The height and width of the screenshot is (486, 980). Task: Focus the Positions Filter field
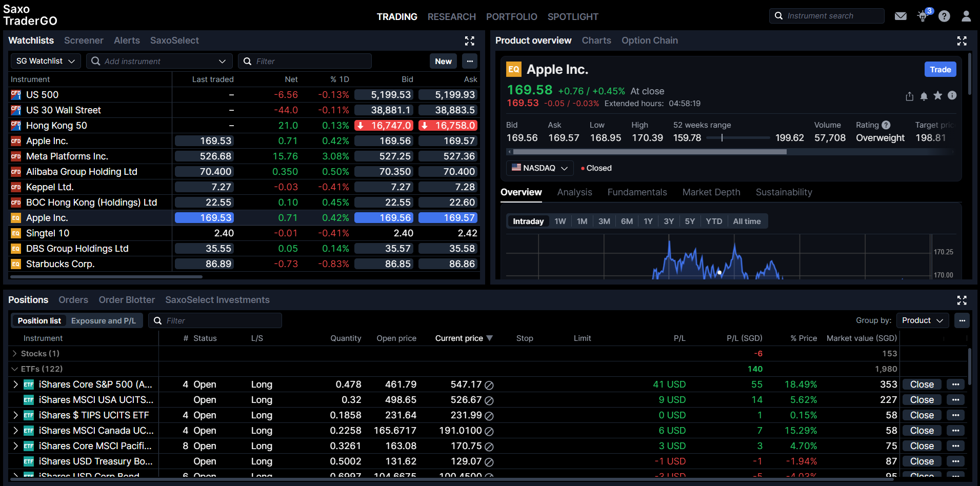pos(215,320)
